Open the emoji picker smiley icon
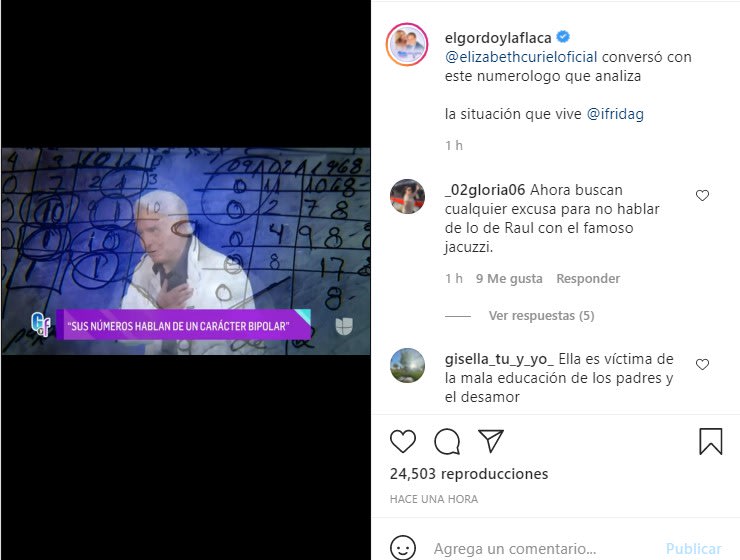740x560 pixels. (403, 548)
